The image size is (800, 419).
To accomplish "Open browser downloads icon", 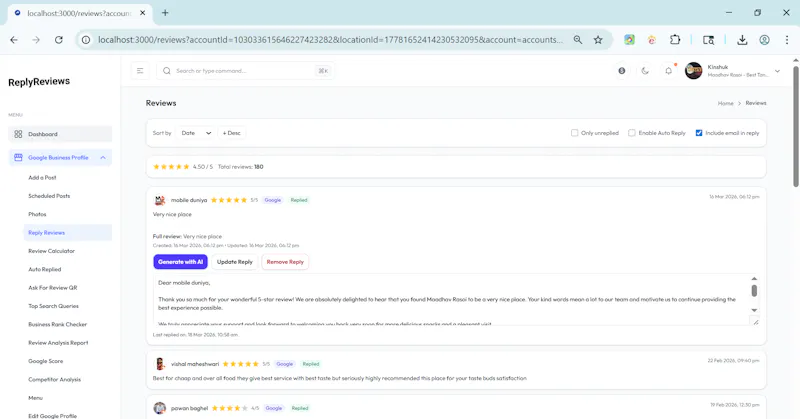I will tap(742, 40).
